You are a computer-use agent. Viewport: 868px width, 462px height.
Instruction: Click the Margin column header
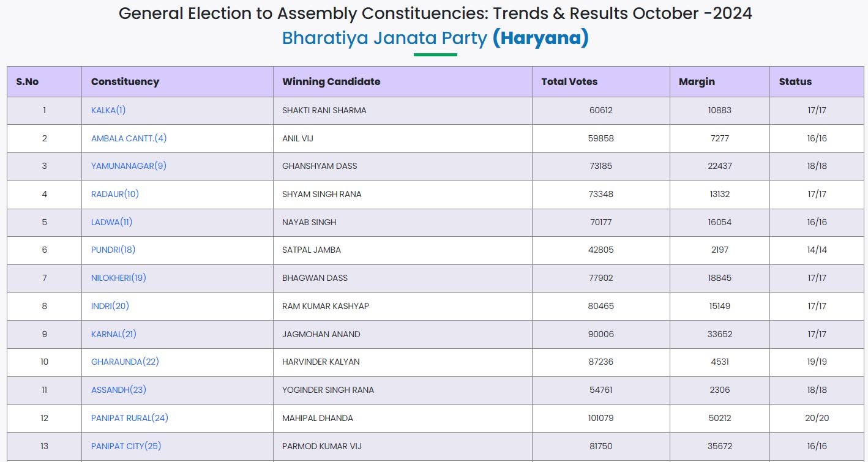click(x=697, y=81)
